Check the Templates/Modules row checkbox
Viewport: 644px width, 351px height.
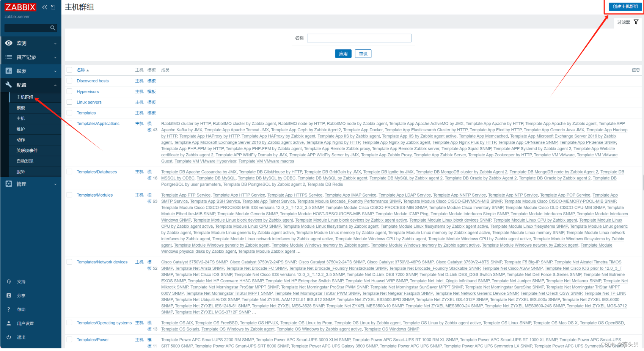(69, 195)
